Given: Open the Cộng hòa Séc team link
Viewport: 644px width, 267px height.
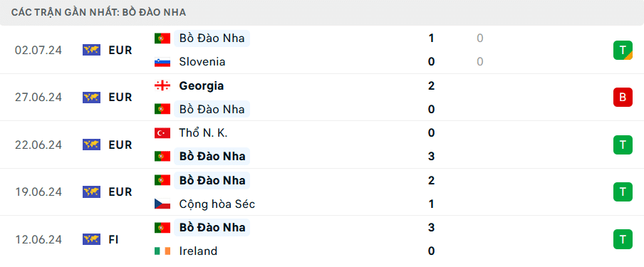Looking at the screenshot, I should pos(217,204).
